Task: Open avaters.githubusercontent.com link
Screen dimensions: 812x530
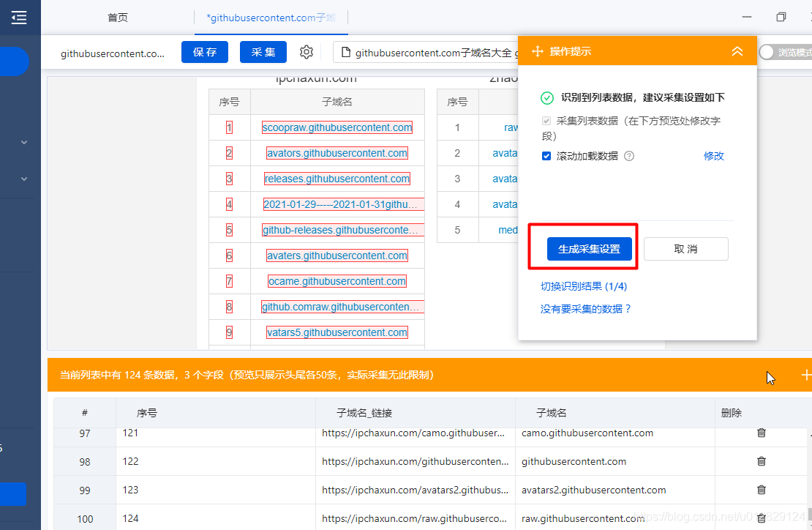Action: 337,255
